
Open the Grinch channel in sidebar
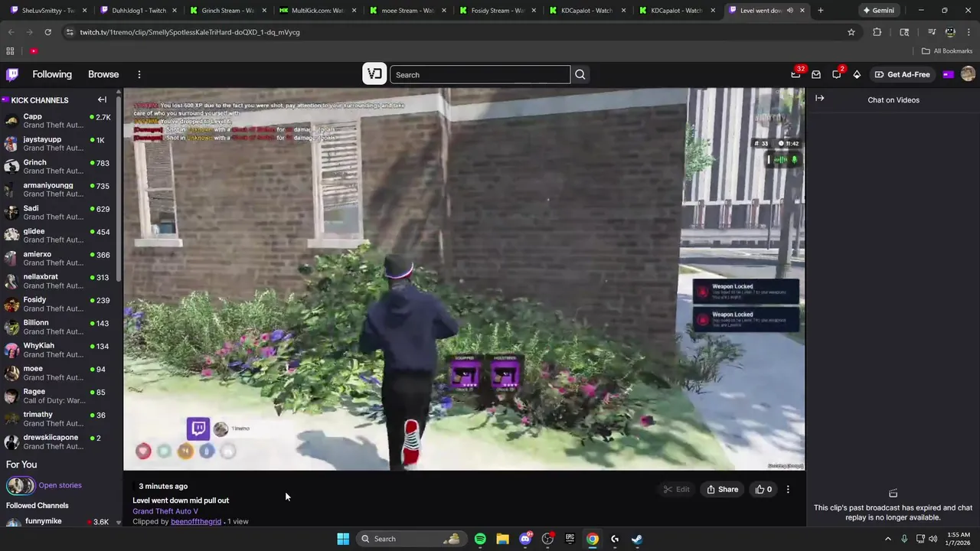[59, 167]
